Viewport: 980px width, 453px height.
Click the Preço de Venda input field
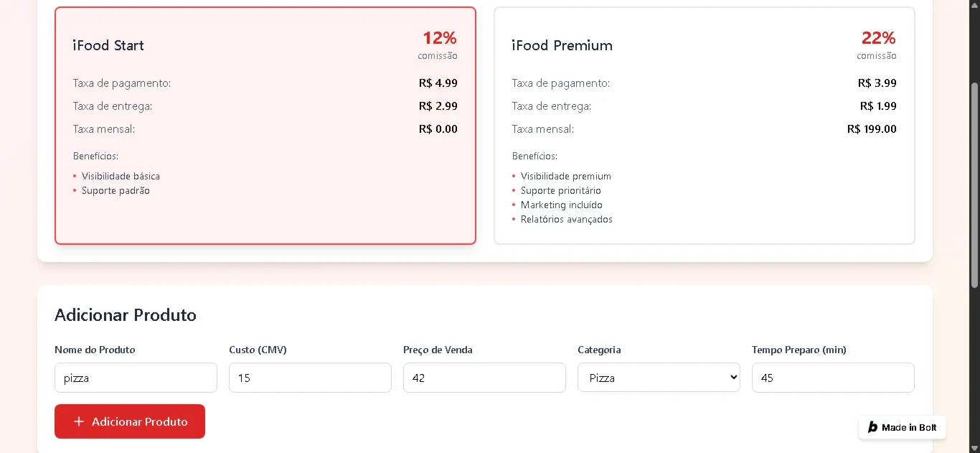(x=484, y=378)
